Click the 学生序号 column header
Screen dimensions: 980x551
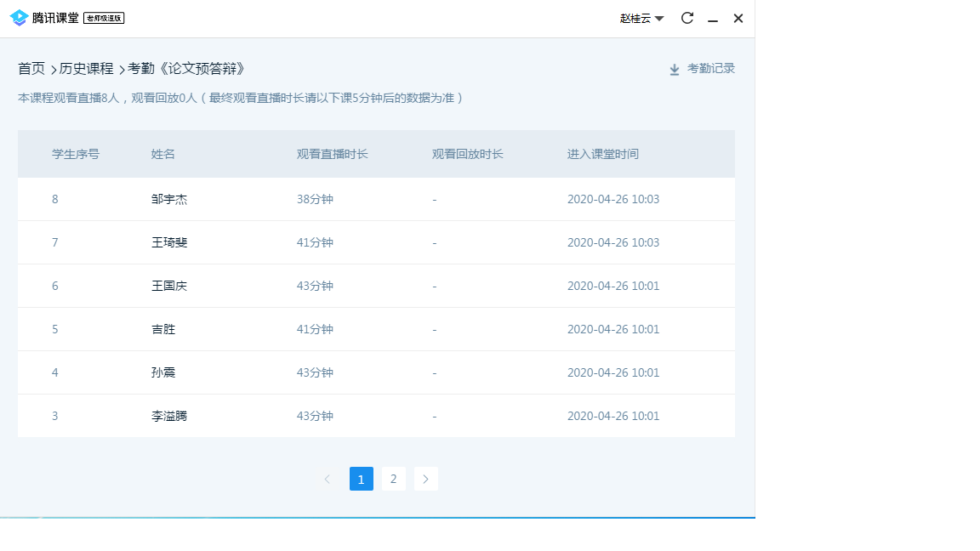coord(76,154)
